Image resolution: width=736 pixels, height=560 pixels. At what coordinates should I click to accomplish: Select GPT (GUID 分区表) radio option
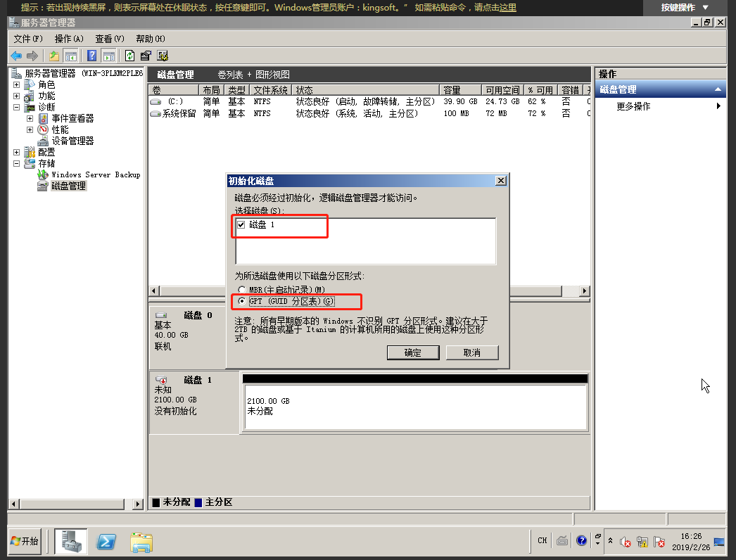click(242, 301)
